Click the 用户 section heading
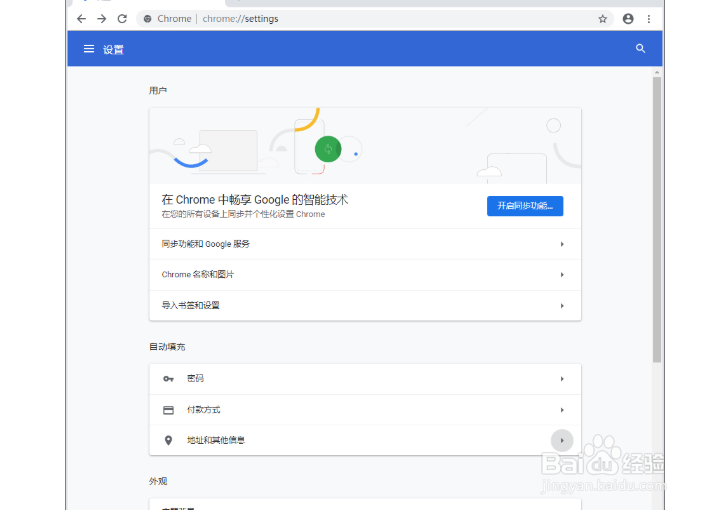 pos(158,90)
